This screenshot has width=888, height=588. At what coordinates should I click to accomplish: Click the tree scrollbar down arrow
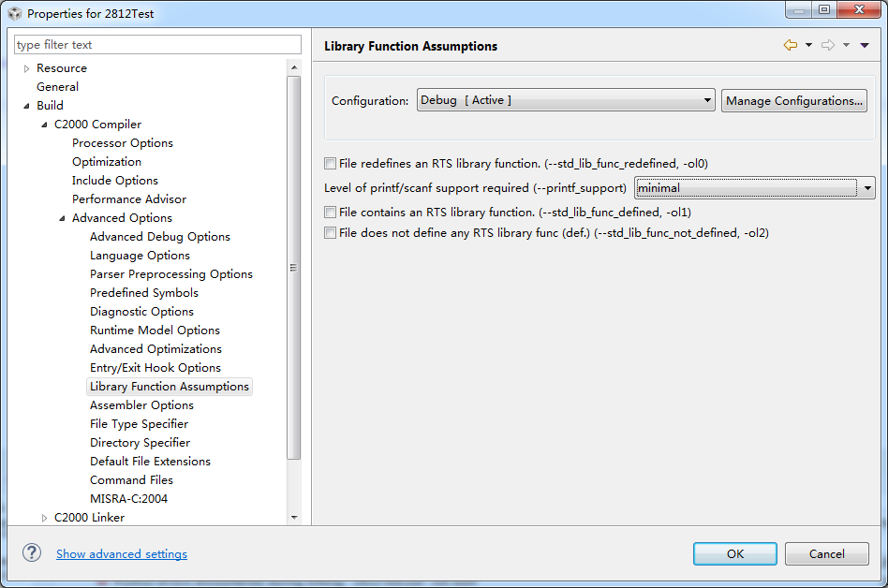tap(294, 517)
